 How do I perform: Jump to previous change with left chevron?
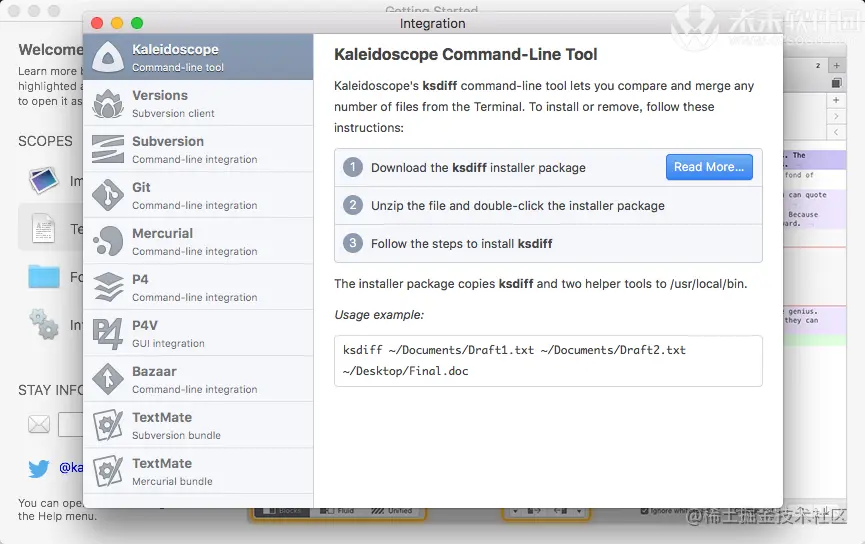[x=836, y=132]
